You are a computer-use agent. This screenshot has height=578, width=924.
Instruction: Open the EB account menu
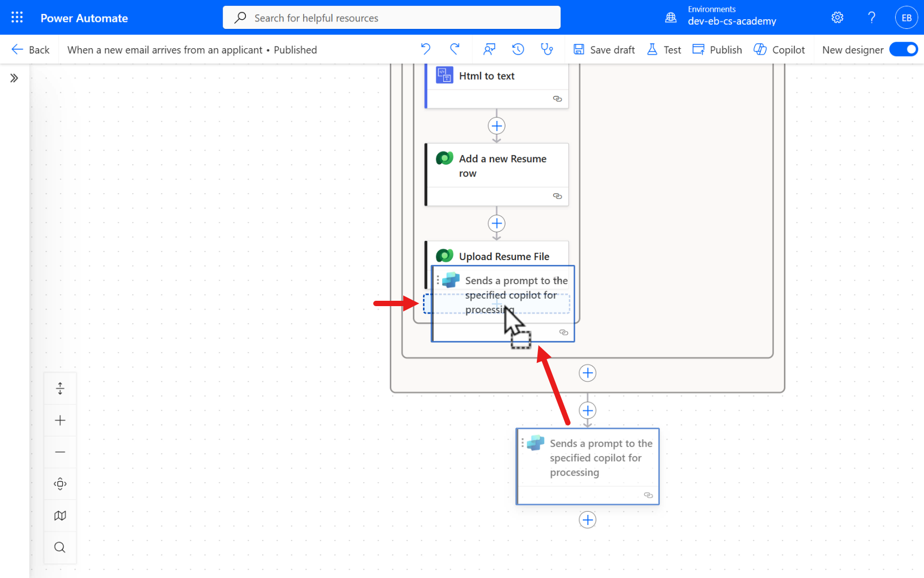[906, 18]
